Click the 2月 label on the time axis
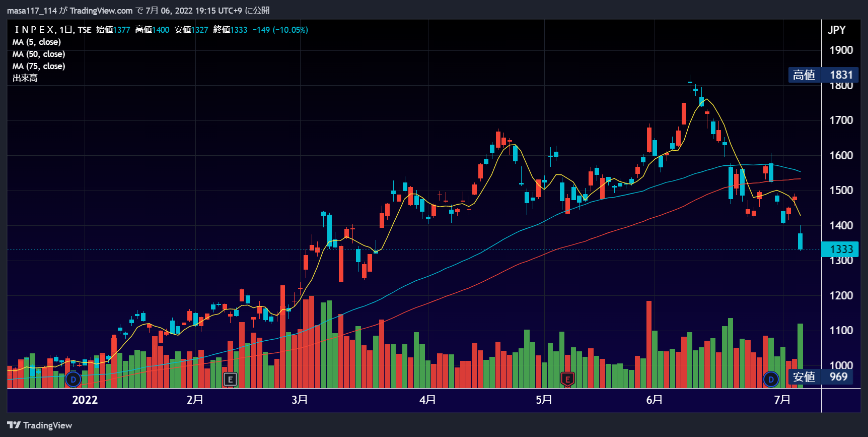 tap(195, 400)
